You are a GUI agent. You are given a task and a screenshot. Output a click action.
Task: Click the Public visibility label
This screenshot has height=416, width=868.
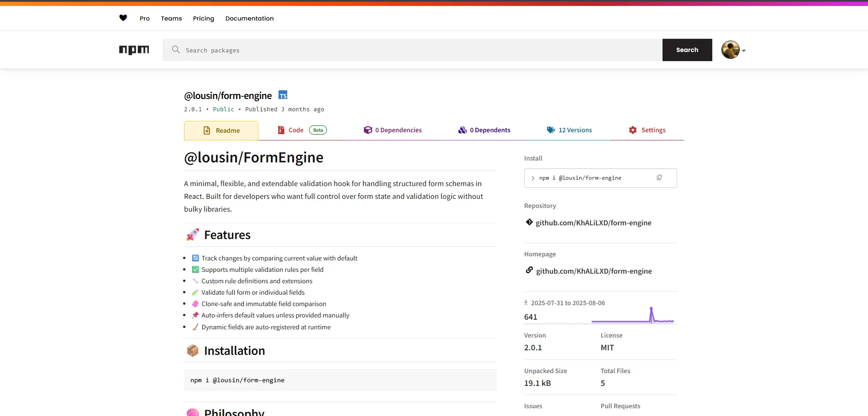223,109
